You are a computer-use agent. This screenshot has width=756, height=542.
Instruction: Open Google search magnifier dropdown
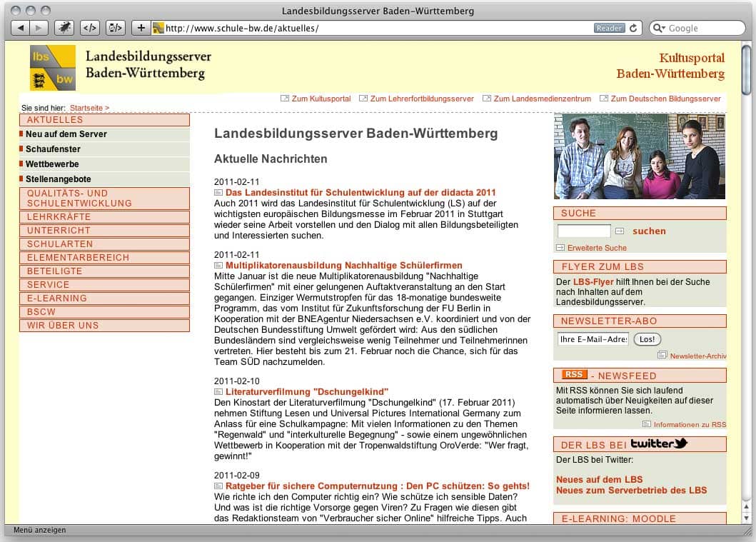pos(658,28)
